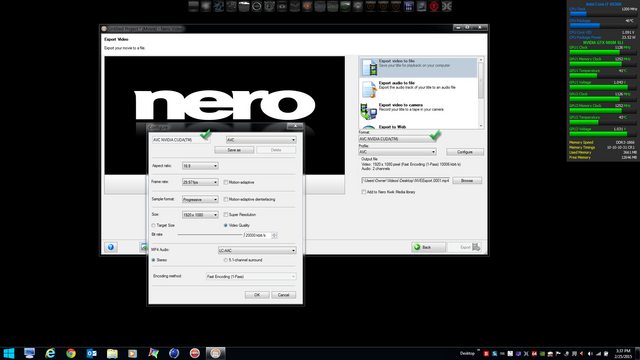
Task: Pick the Export video to camera option
Action: (418, 111)
